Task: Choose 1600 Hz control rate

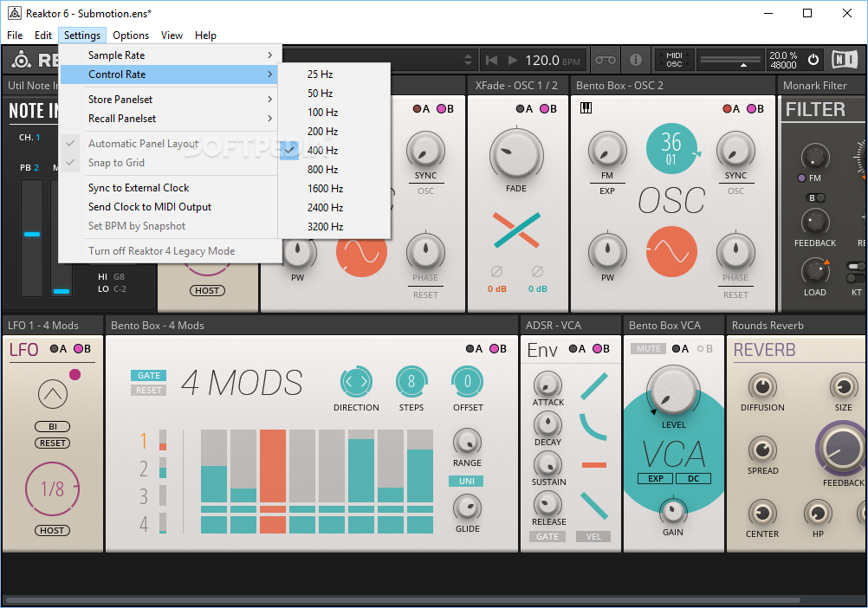Action: click(335, 189)
